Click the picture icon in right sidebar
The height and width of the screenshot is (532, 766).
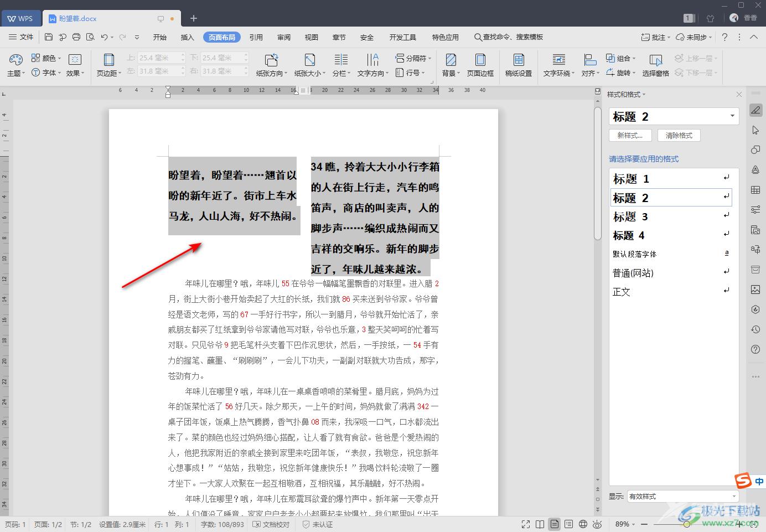755,290
